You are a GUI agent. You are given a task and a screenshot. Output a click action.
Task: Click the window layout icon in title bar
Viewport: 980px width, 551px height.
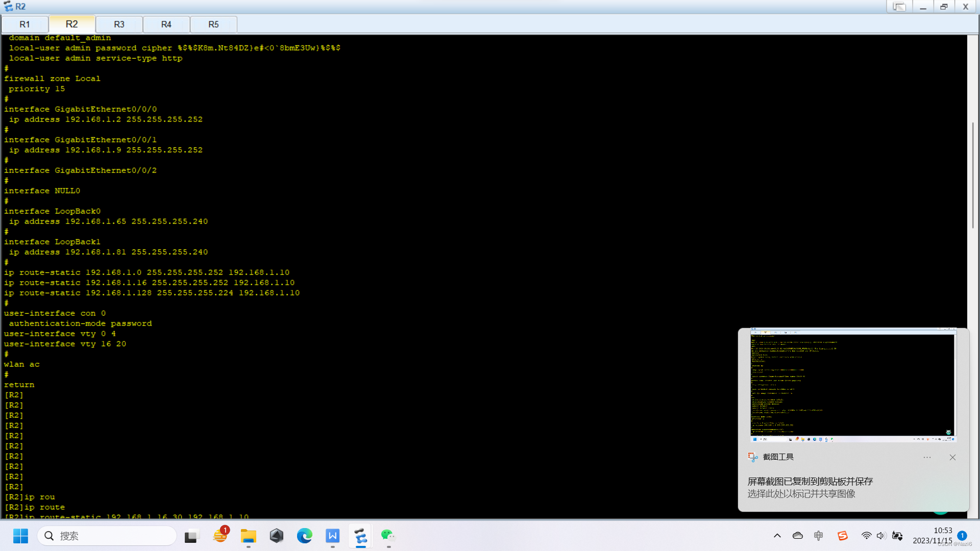(899, 7)
